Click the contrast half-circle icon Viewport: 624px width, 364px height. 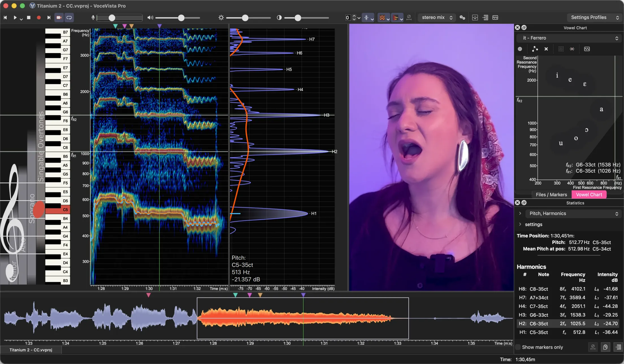click(x=279, y=18)
